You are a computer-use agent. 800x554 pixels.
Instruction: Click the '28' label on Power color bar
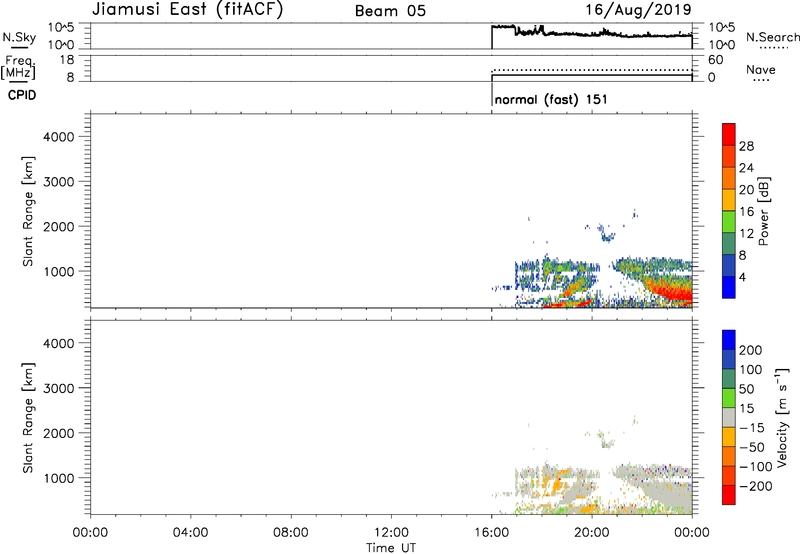tap(746, 146)
